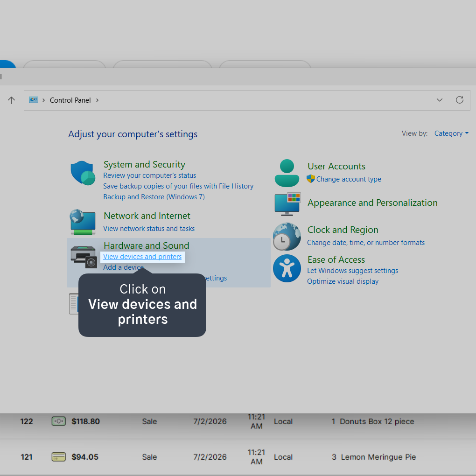
Task: Click Let Windows suggest settings
Action: coord(352,271)
